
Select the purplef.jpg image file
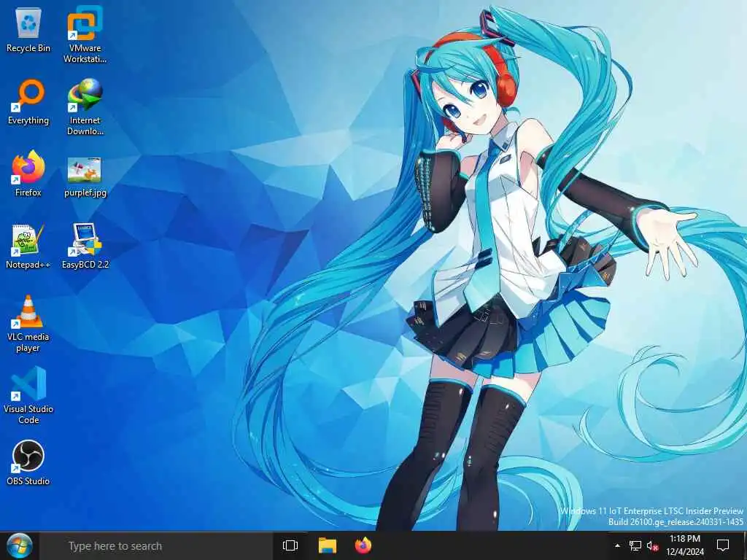[x=85, y=176]
